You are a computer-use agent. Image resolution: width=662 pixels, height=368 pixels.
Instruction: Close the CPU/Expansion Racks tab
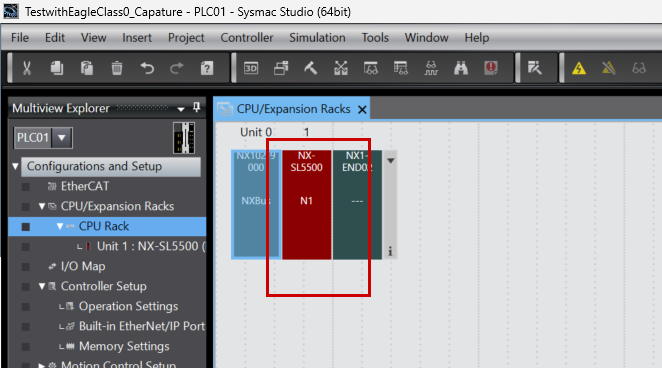click(x=362, y=110)
